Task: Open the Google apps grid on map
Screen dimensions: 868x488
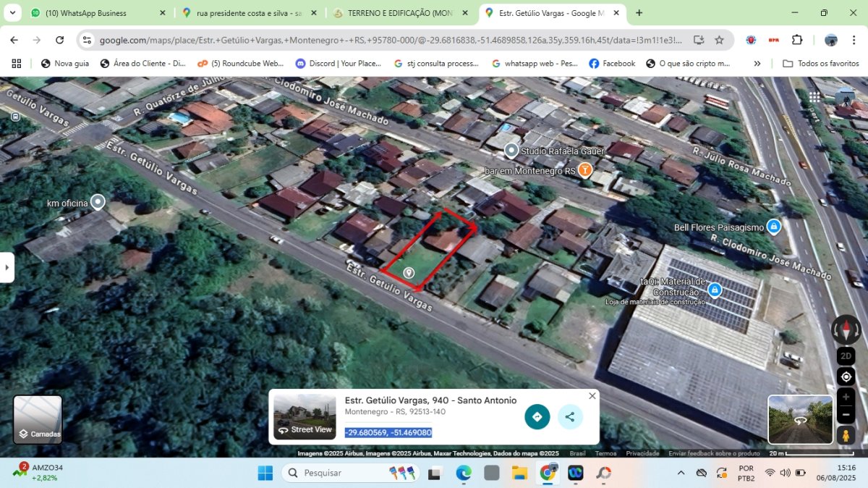Action: pyautogui.click(x=814, y=96)
